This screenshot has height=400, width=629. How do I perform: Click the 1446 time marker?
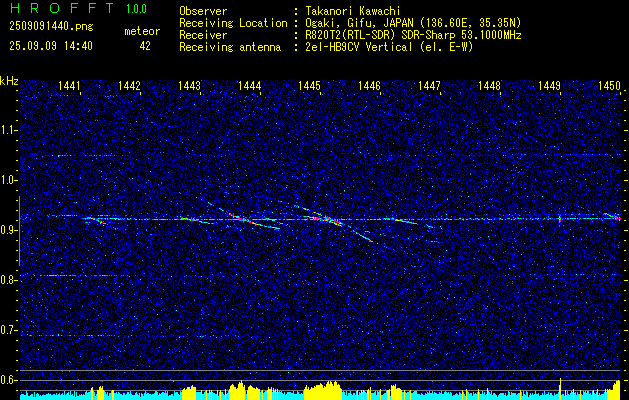click(x=369, y=85)
